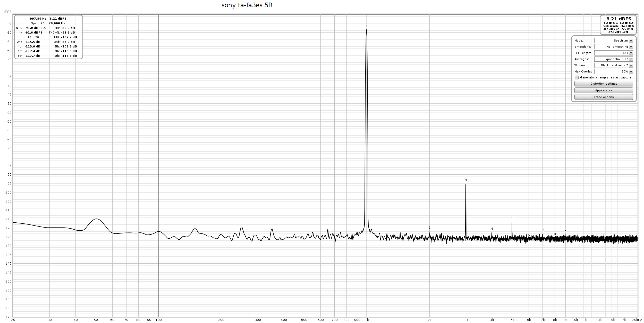Open the Mode dropdown showing Spectrum
This screenshot has height=323, width=644.
(x=613, y=41)
